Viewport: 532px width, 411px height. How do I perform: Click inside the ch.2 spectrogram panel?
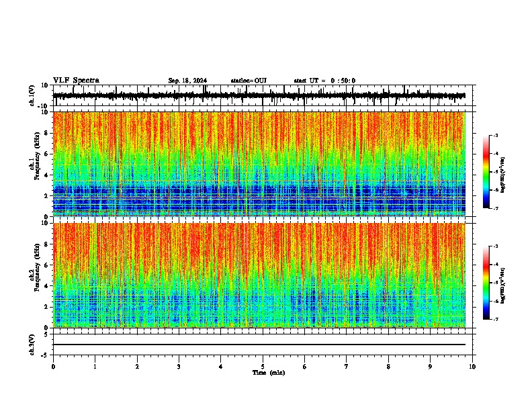[x=259, y=275]
